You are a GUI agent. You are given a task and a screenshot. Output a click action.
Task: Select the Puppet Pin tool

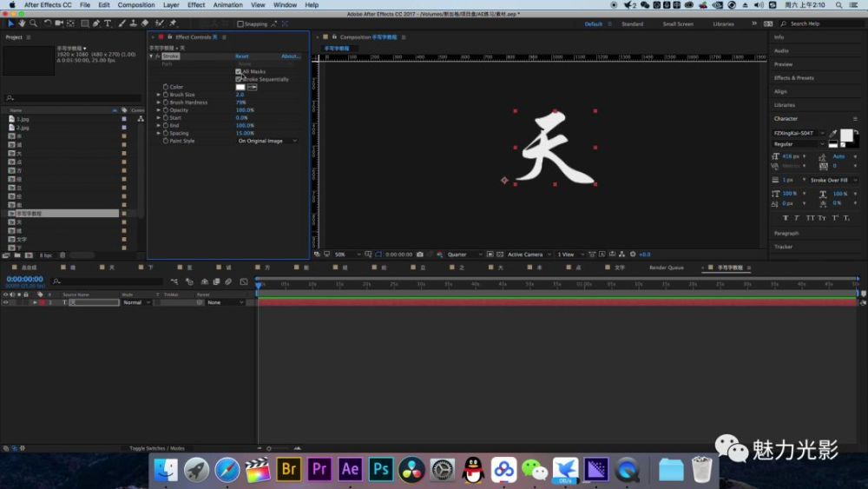tap(173, 23)
